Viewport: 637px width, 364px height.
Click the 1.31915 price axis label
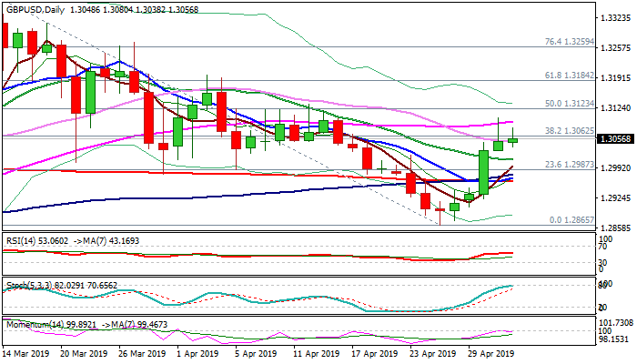coord(615,78)
